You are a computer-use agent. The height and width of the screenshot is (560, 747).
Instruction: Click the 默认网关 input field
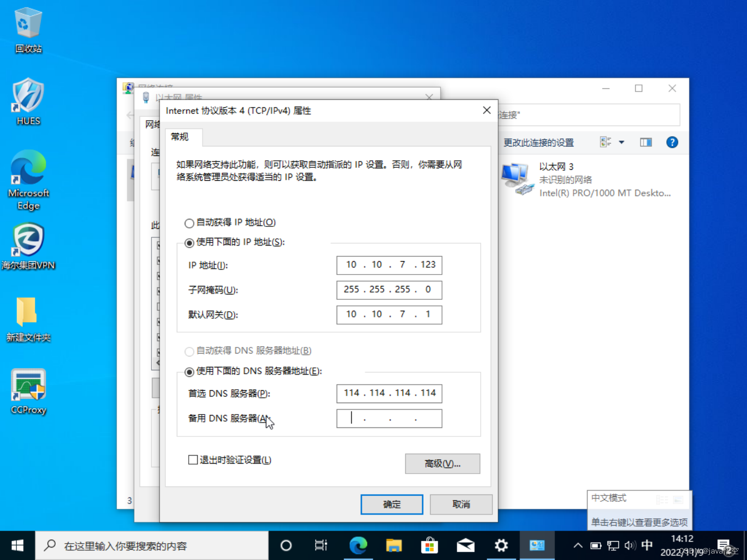[x=389, y=315]
